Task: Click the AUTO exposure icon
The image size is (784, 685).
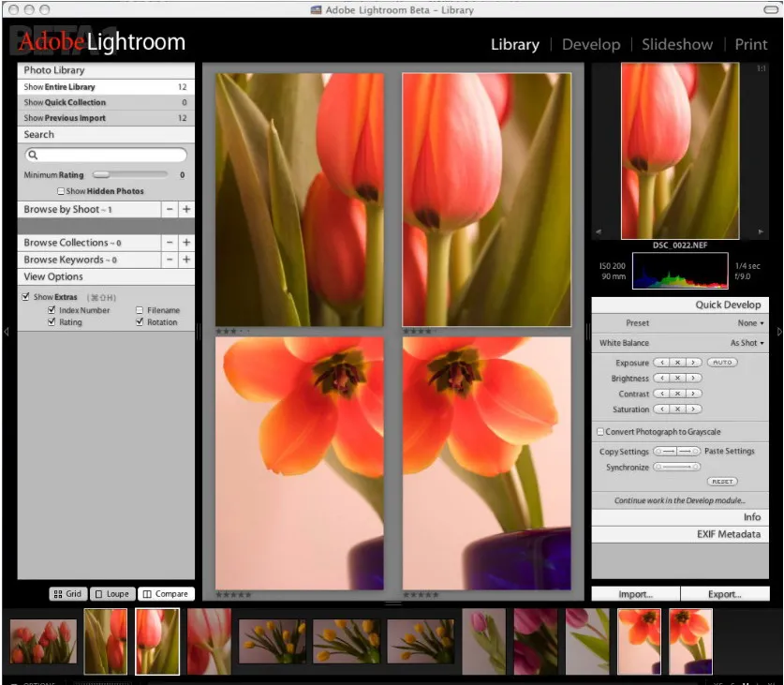Action: coord(721,362)
